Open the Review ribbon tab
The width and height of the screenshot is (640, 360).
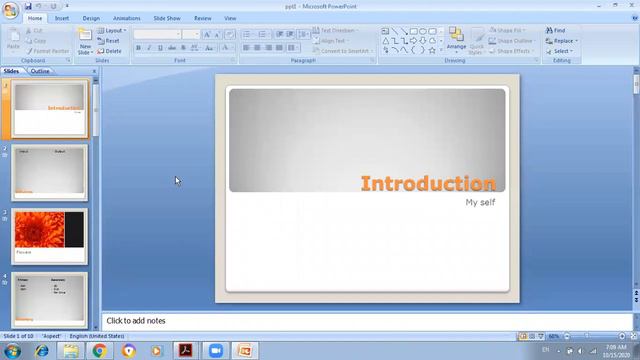tap(203, 18)
